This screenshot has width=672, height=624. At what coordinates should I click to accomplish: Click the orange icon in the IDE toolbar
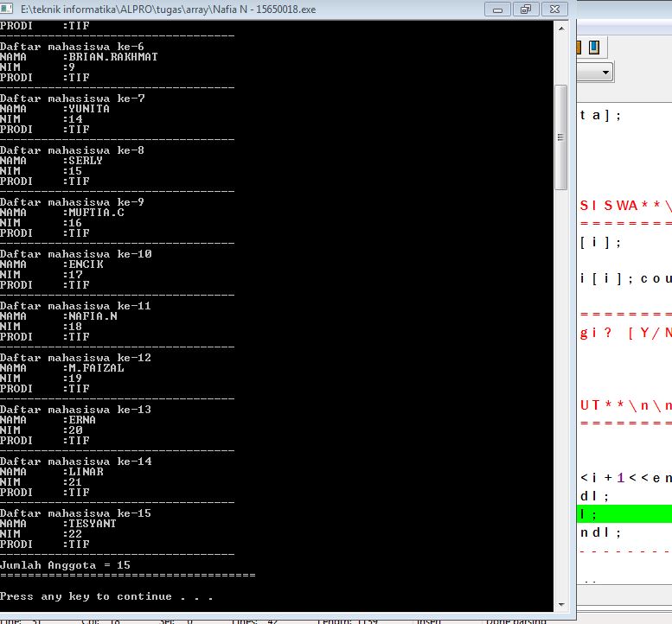coord(579,48)
